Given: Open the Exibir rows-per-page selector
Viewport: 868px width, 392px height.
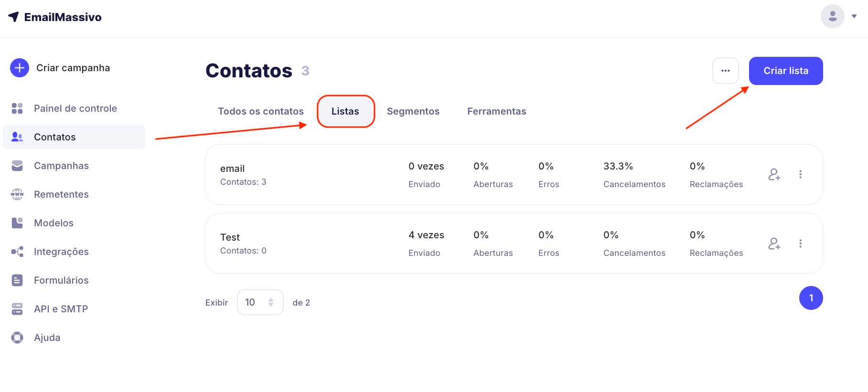Looking at the screenshot, I should point(260,302).
